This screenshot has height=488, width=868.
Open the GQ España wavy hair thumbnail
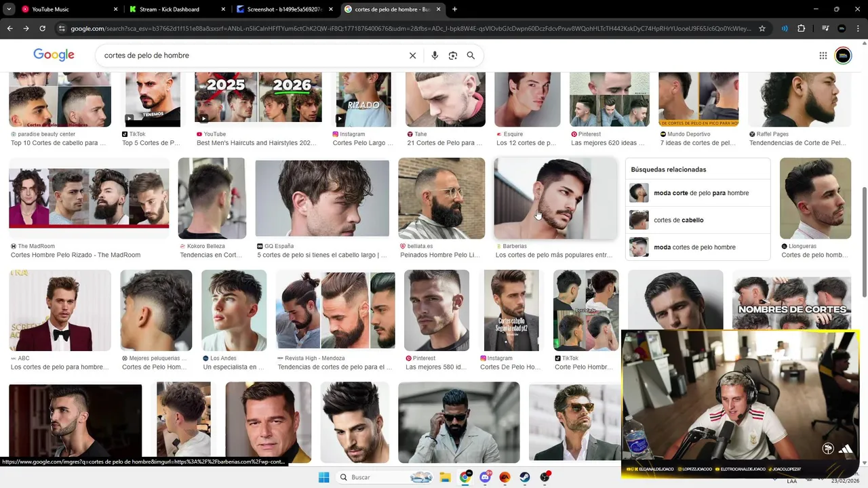pyautogui.click(x=322, y=198)
